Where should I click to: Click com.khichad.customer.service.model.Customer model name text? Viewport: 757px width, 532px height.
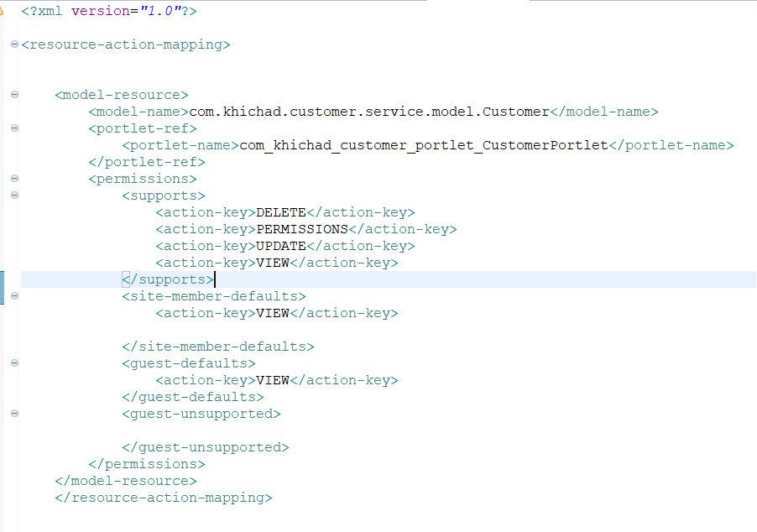[x=369, y=112]
